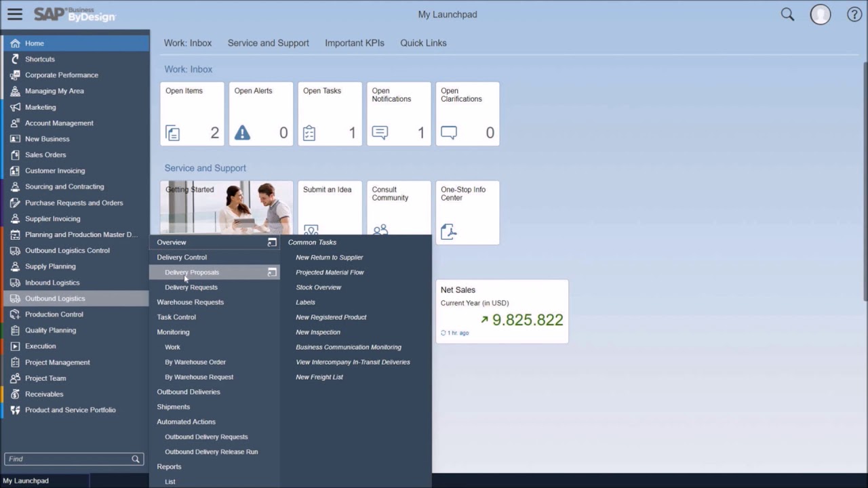Click Stock Overview common task
Screen dimensions: 868x488
[x=319, y=287]
